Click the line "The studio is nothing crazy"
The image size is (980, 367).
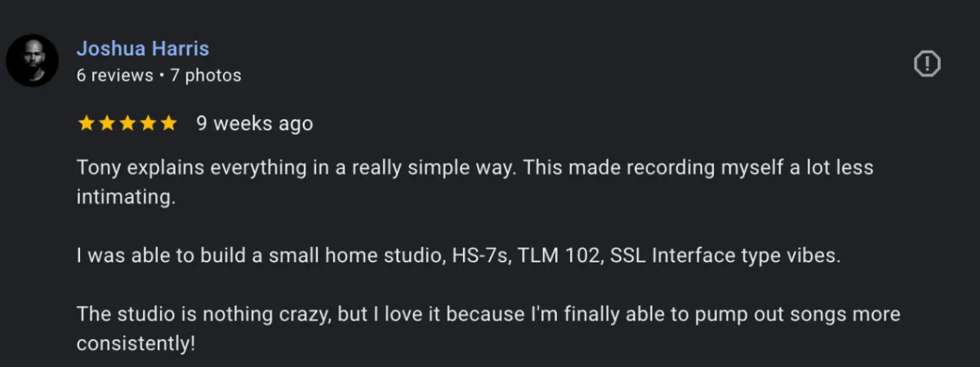coord(488,329)
